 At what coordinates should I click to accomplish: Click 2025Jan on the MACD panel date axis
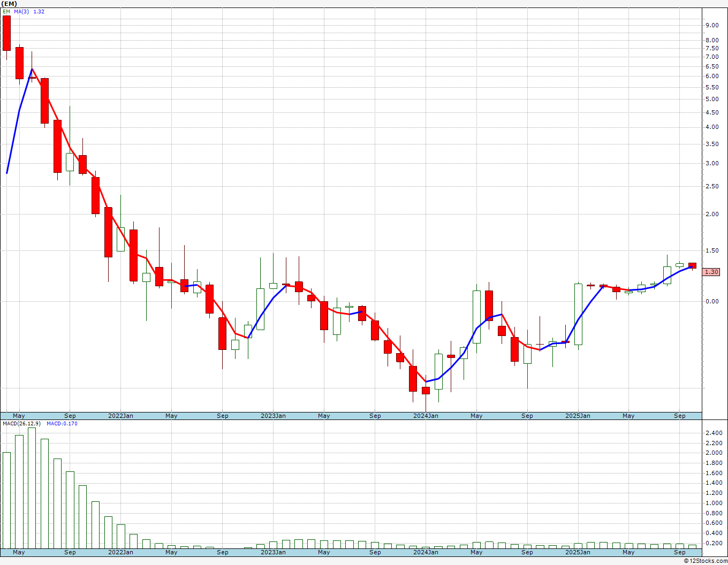click(x=578, y=552)
